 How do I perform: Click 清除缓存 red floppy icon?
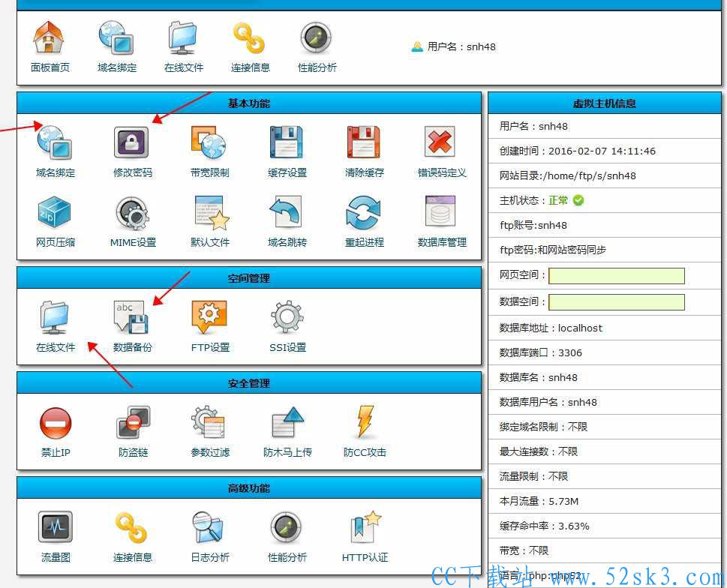pos(364,142)
